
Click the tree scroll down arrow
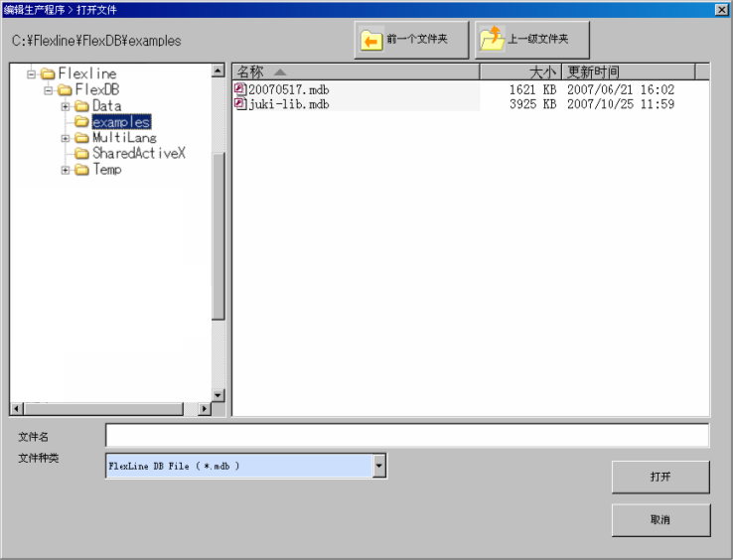click(218, 395)
